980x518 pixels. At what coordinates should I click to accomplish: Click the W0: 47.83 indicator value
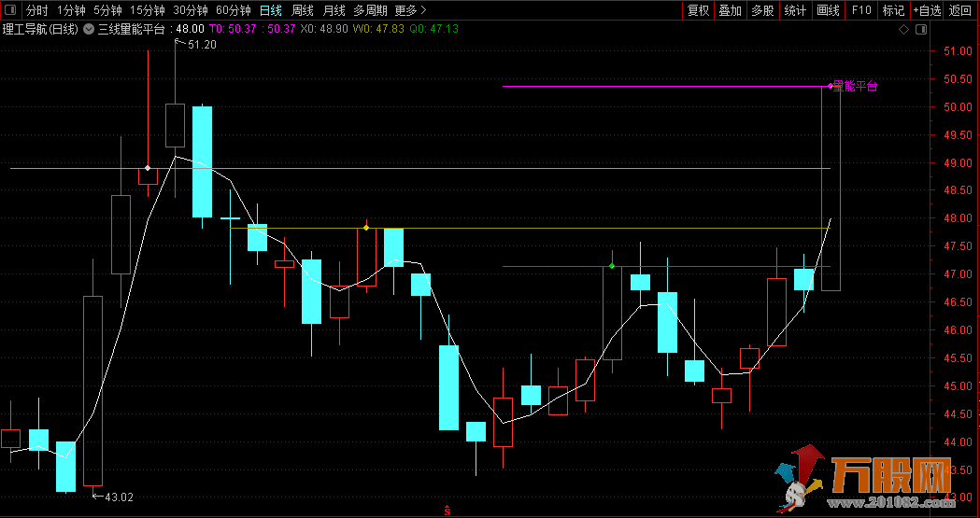[378, 29]
